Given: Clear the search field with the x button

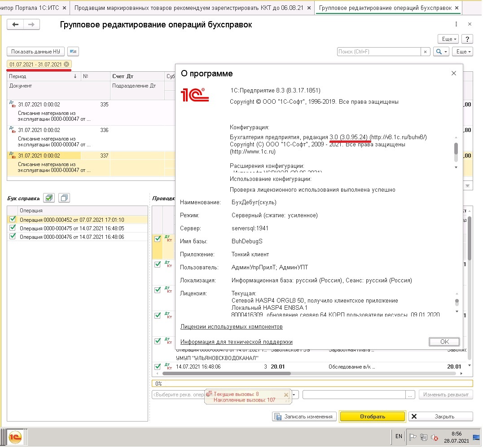Looking at the screenshot, I should coord(425,52).
